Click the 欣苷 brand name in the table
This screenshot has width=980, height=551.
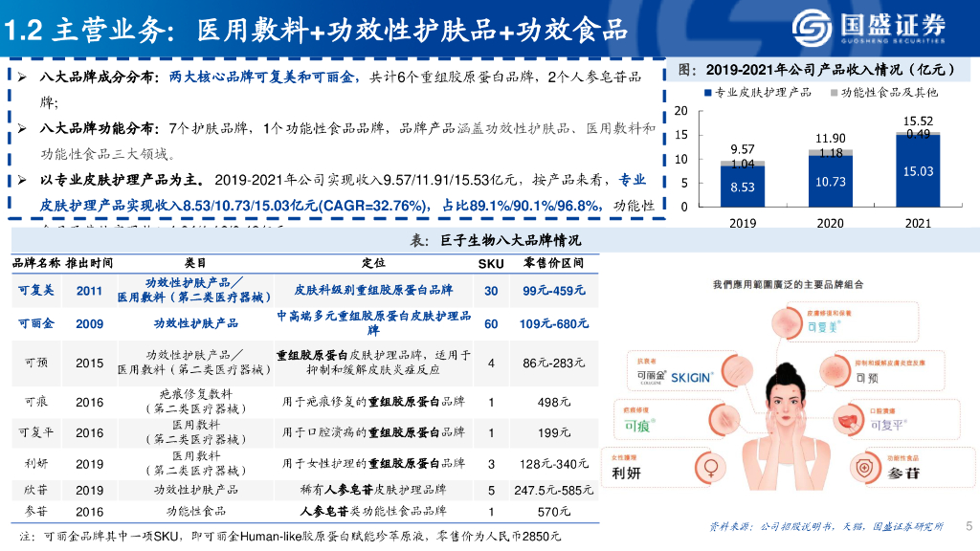36,490
